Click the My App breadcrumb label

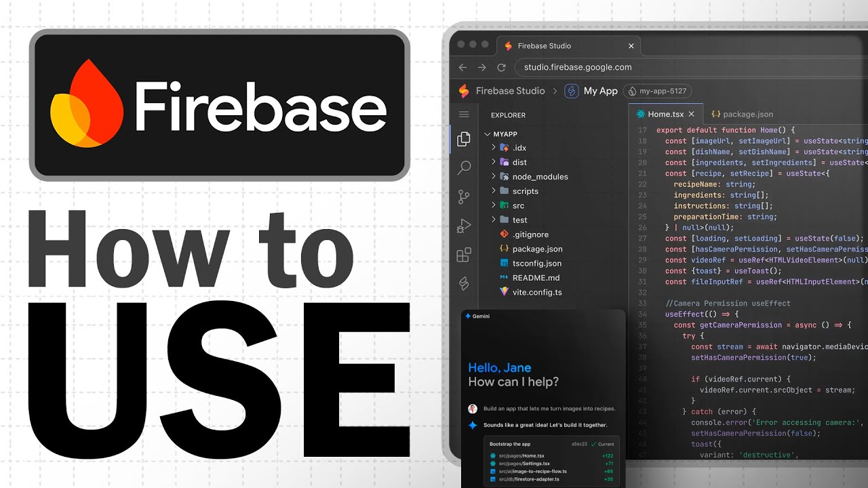601,91
